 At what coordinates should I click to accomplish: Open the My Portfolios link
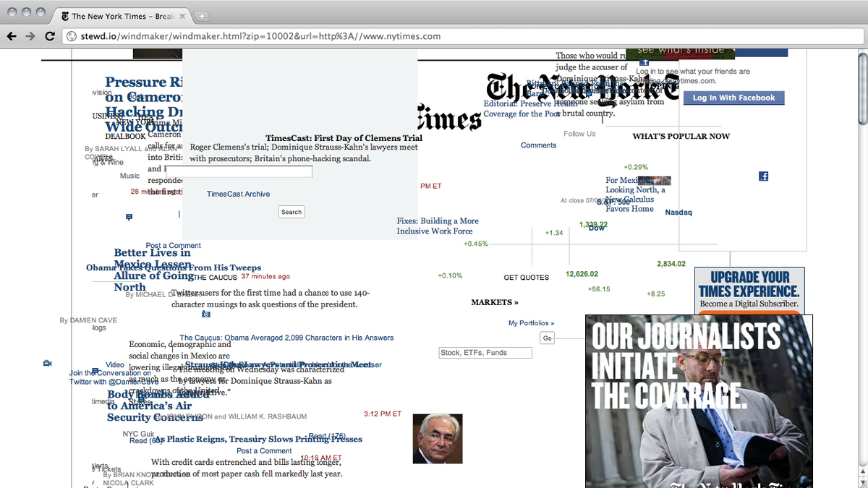click(x=531, y=323)
